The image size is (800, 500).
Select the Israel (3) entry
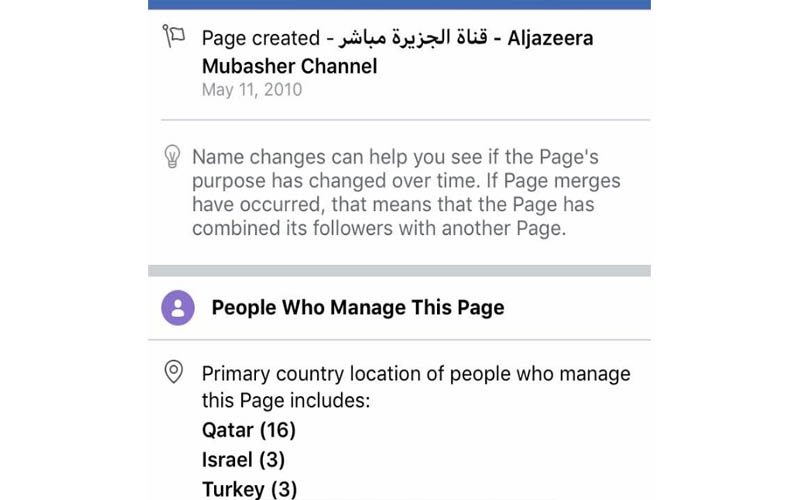coord(243,460)
